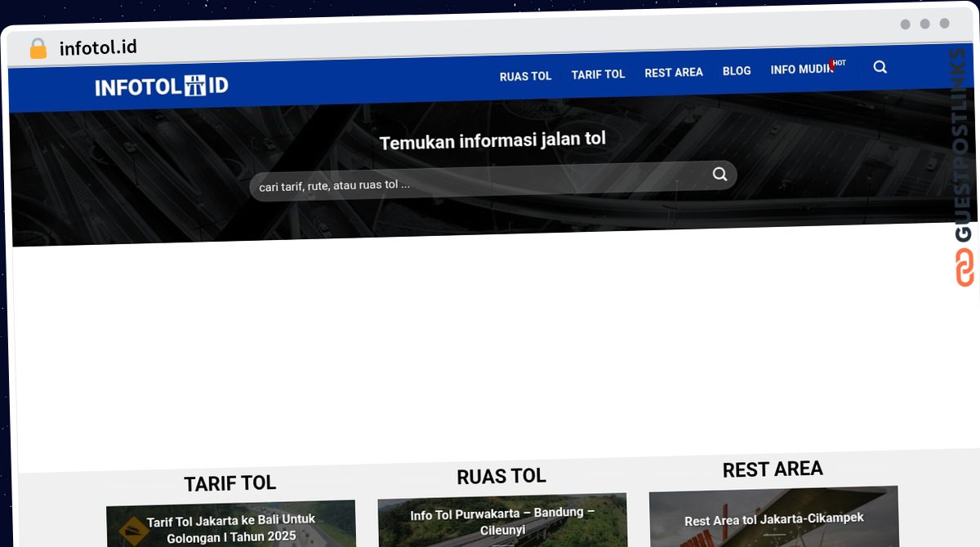This screenshot has width=980, height=547.
Task: Select REST AREA in the navigation bar
Action: pyautogui.click(x=673, y=72)
